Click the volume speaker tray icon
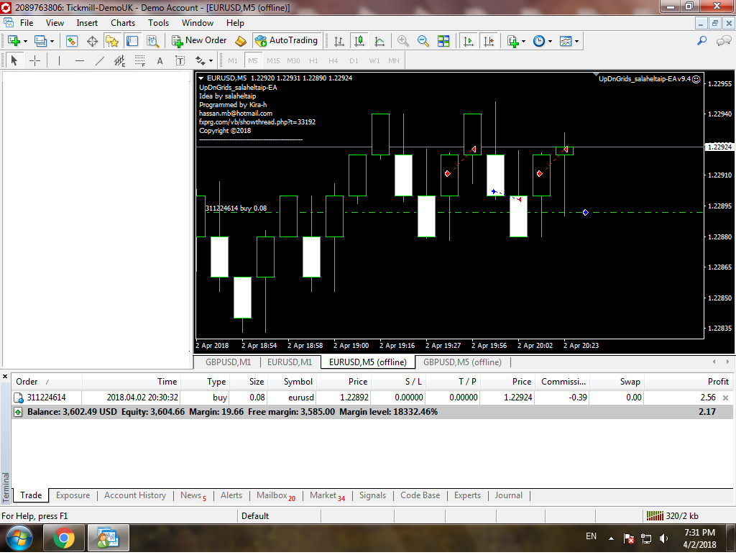The width and height of the screenshot is (736, 560). point(663,538)
